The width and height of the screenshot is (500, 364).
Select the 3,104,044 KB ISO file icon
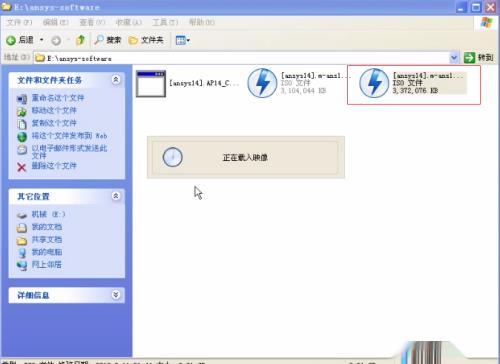262,83
